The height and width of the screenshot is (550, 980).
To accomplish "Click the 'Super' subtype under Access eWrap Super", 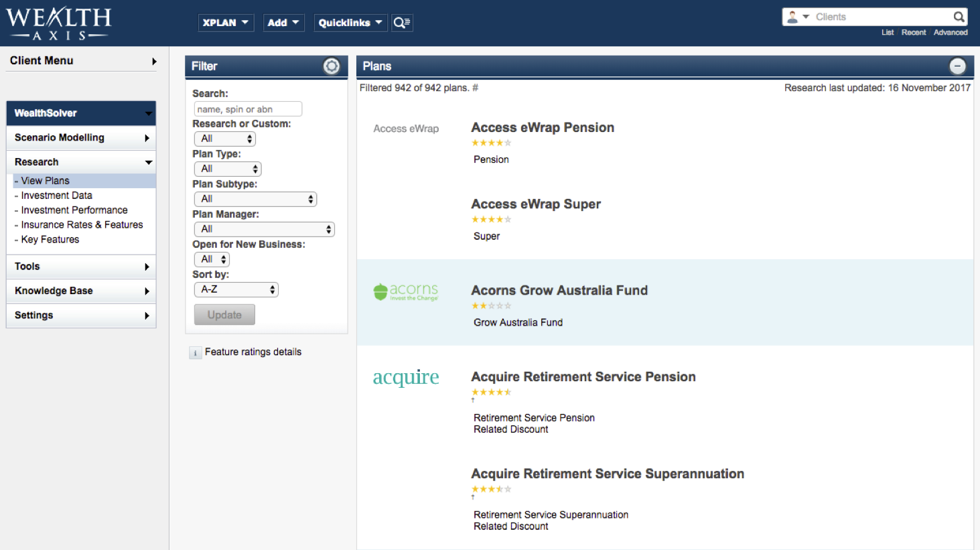I will point(486,236).
